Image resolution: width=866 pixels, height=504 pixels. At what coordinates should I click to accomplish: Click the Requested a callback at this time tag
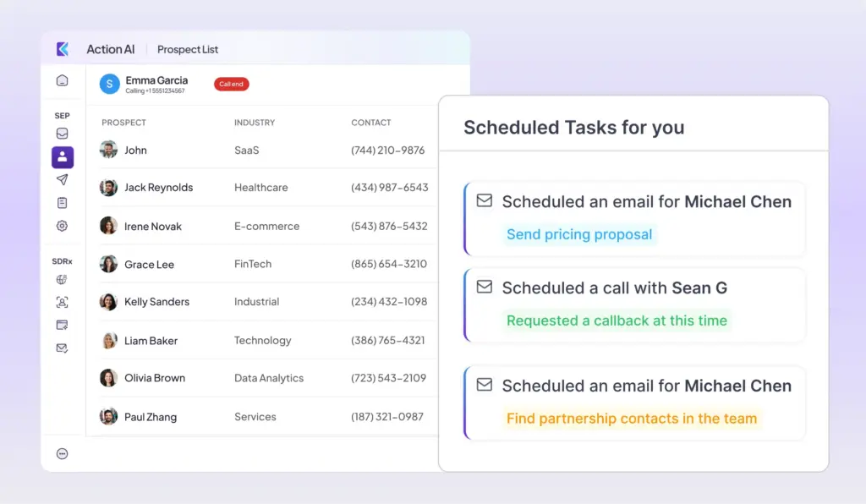tap(617, 320)
